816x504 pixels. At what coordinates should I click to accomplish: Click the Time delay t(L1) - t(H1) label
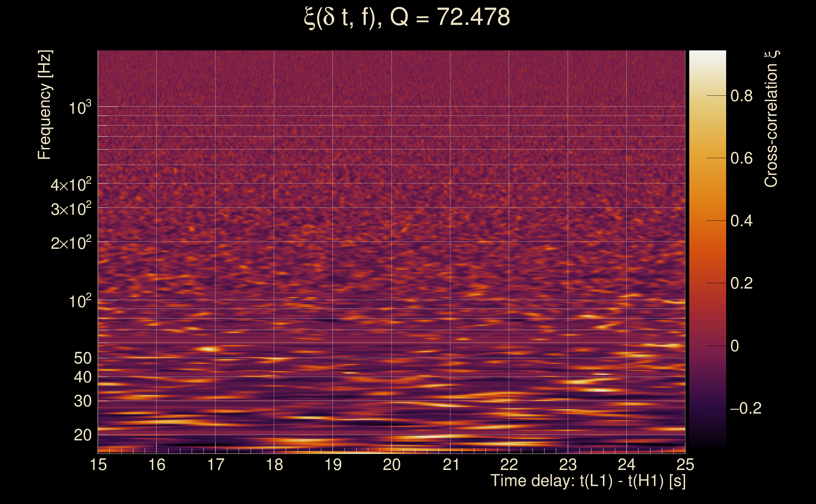[588, 481]
